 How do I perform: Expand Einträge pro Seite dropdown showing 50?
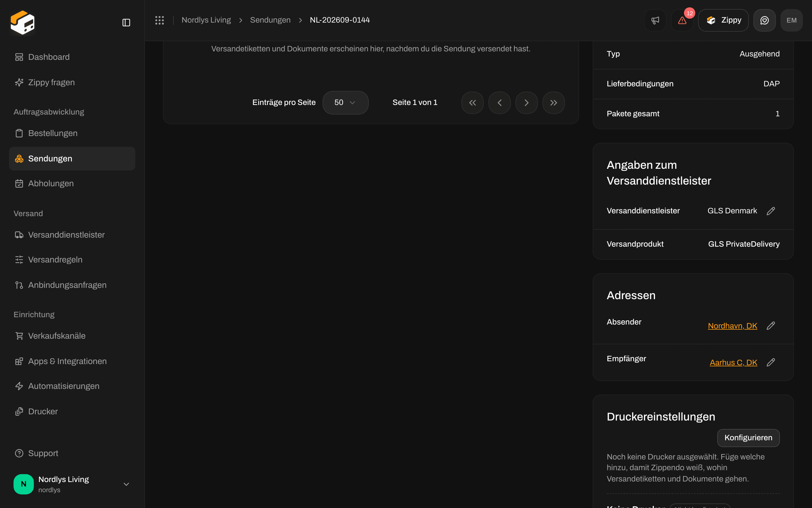[x=345, y=103]
